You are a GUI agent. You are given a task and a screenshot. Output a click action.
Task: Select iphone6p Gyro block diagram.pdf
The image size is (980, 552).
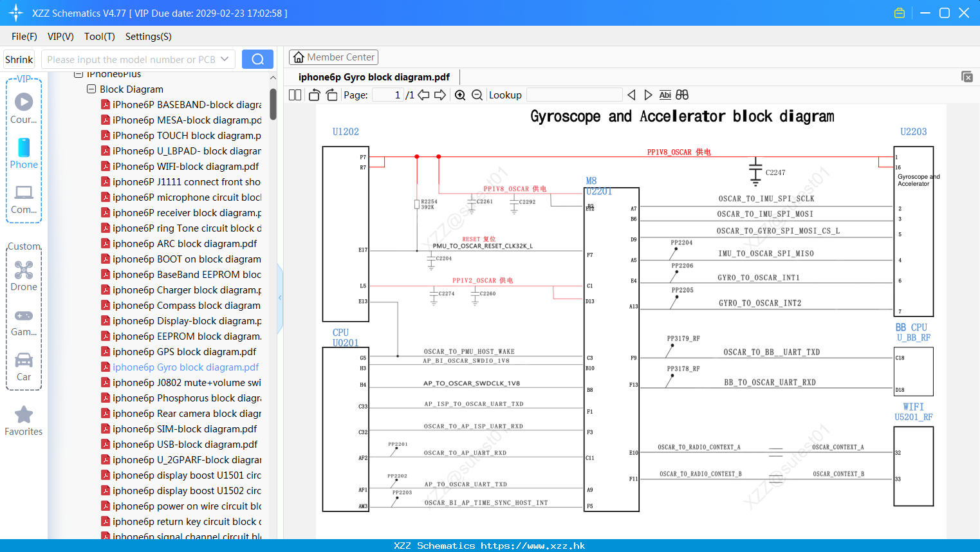(x=180, y=367)
